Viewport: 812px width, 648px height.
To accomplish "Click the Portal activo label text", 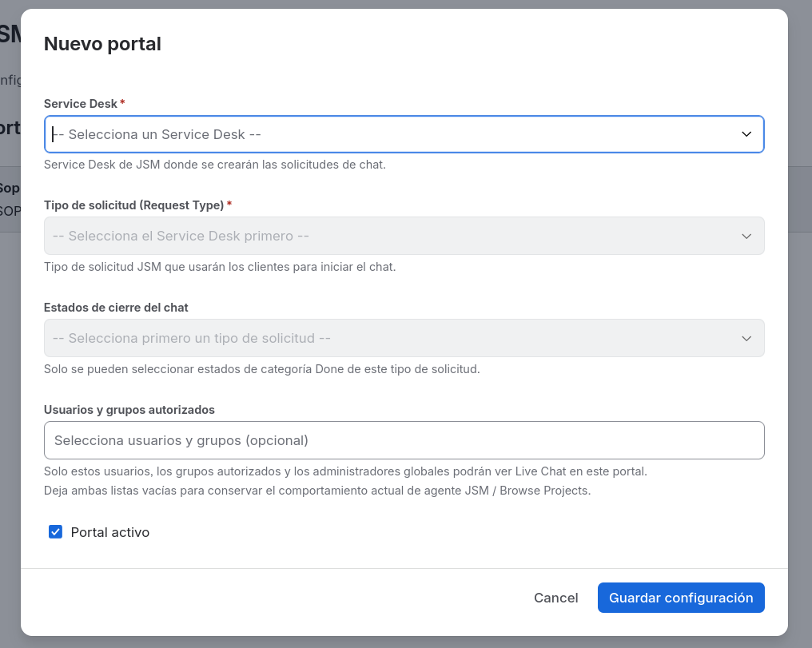I will point(109,532).
